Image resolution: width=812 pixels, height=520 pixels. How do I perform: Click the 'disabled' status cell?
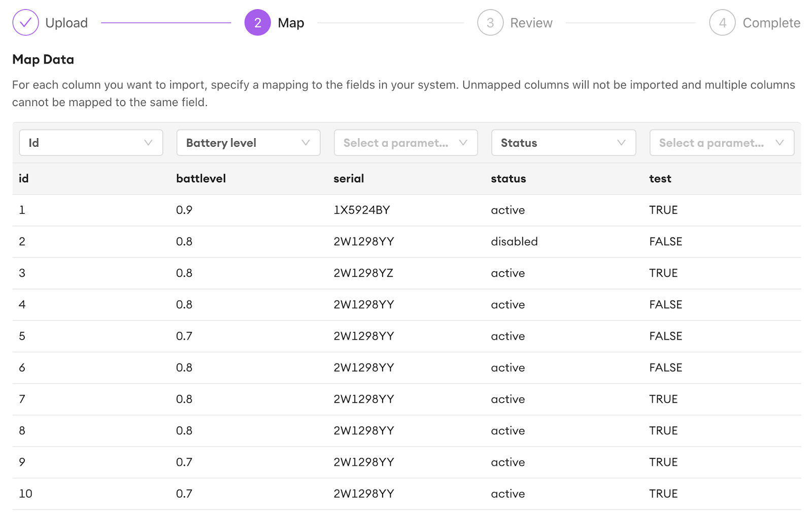(x=514, y=242)
